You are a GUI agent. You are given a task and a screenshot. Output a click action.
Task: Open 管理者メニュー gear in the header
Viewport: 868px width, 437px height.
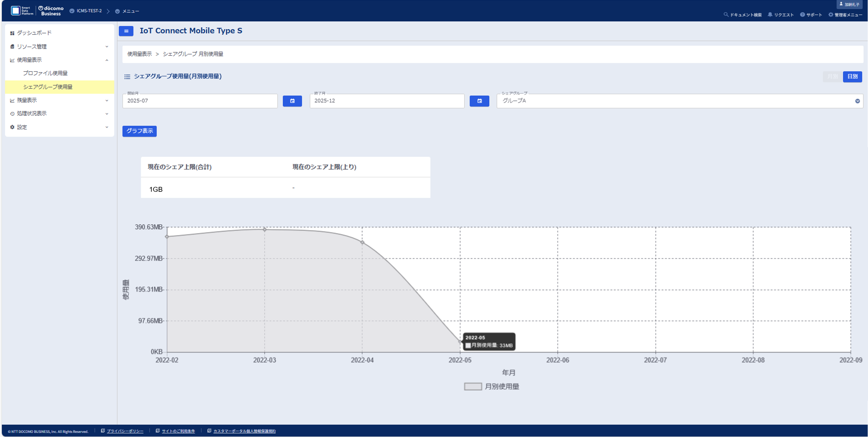831,14
